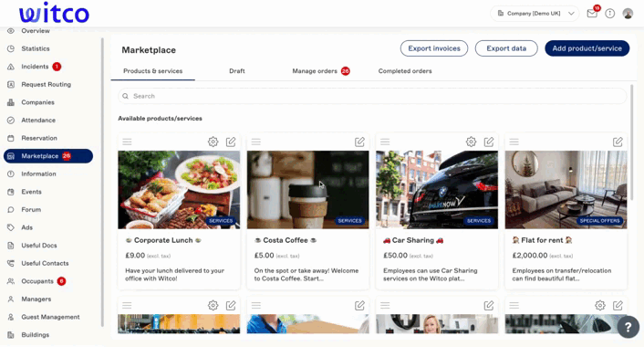Image resolution: width=644 pixels, height=347 pixels.
Task: Edit the Costa Coffee product
Action: [x=359, y=142]
